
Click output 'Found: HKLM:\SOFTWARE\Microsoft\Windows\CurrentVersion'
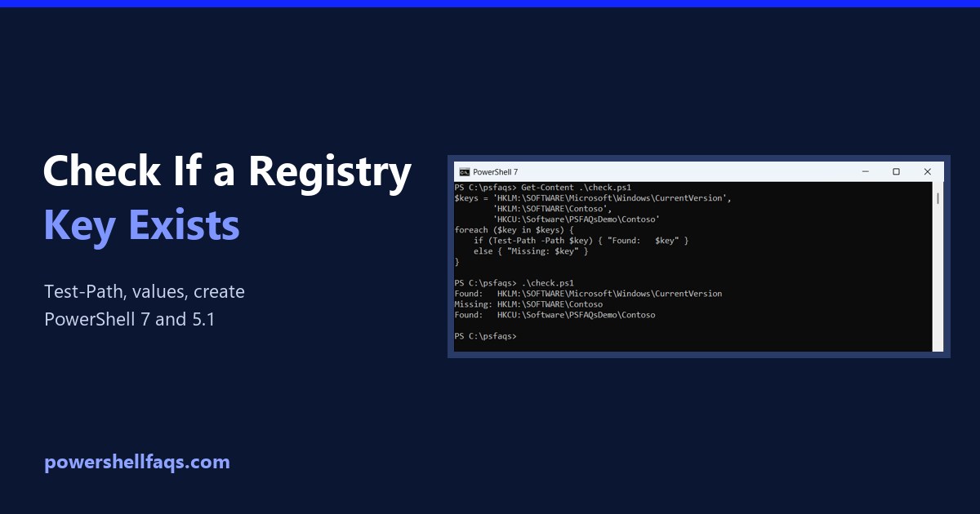tap(588, 294)
